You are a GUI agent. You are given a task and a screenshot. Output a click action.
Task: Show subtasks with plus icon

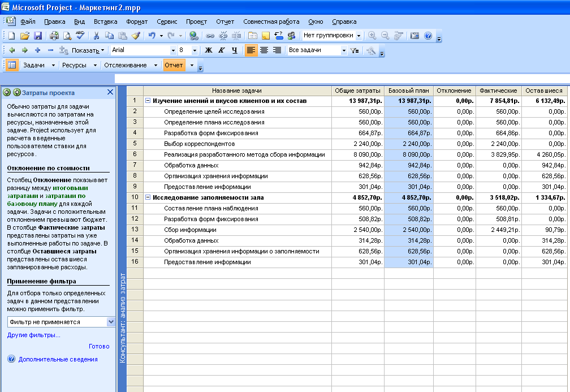(37, 50)
